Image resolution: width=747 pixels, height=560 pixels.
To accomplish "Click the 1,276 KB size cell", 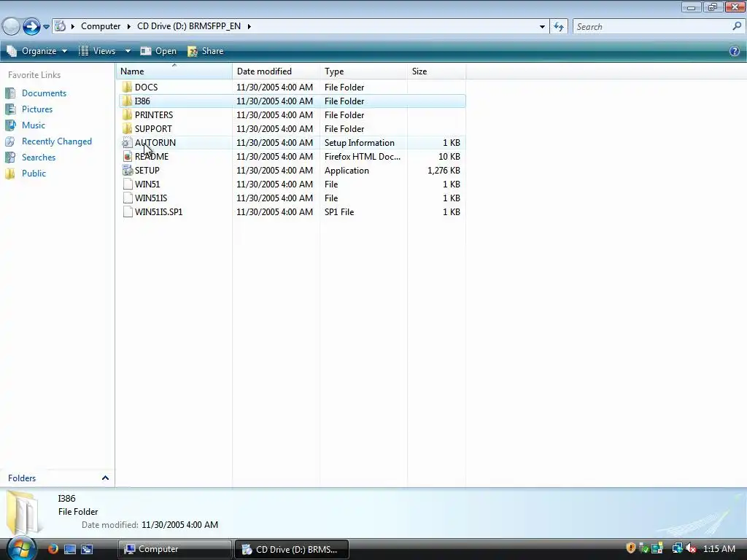I will [x=444, y=171].
